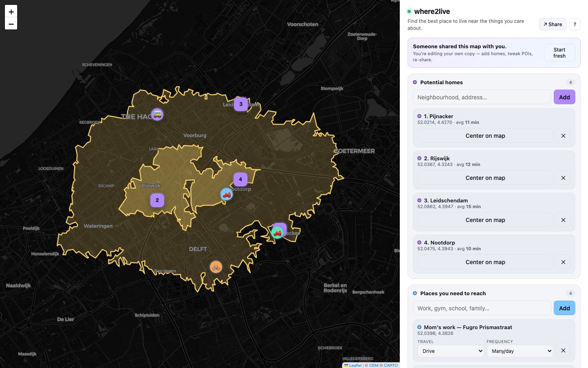Click Mom's work — Fugro Prismastraat title

click(468, 327)
